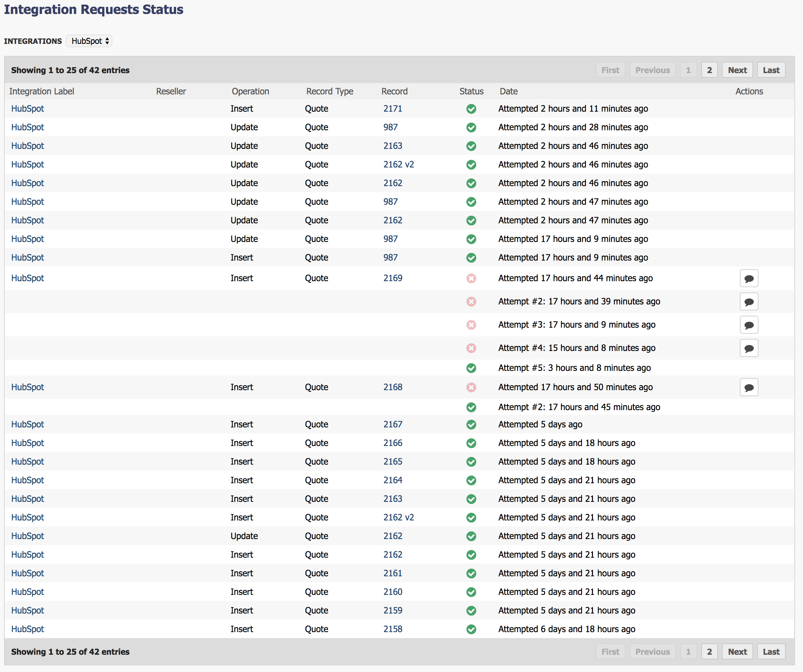Click Last in bottom pagination
This screenshot has height=672, width=803.
(771, 652)
